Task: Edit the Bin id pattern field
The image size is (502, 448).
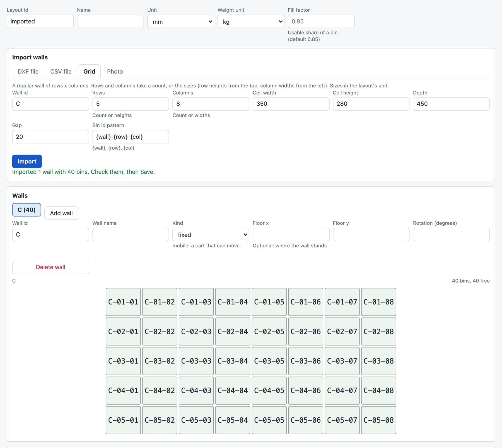Action: point(131,137)
